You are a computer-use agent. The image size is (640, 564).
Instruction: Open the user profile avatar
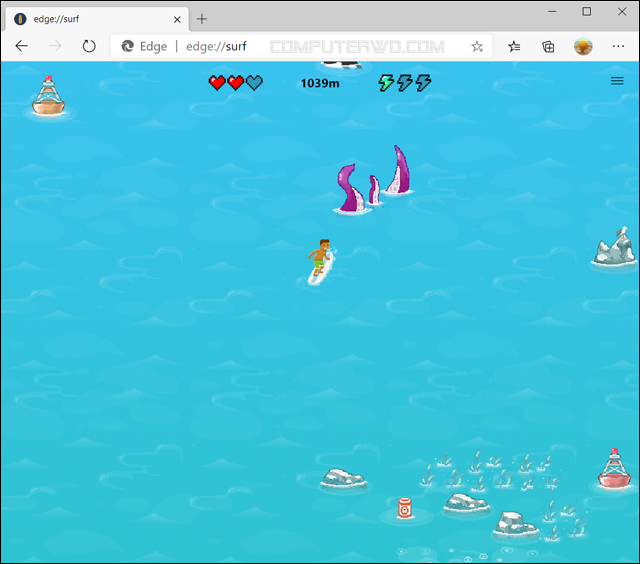[583, 47]
